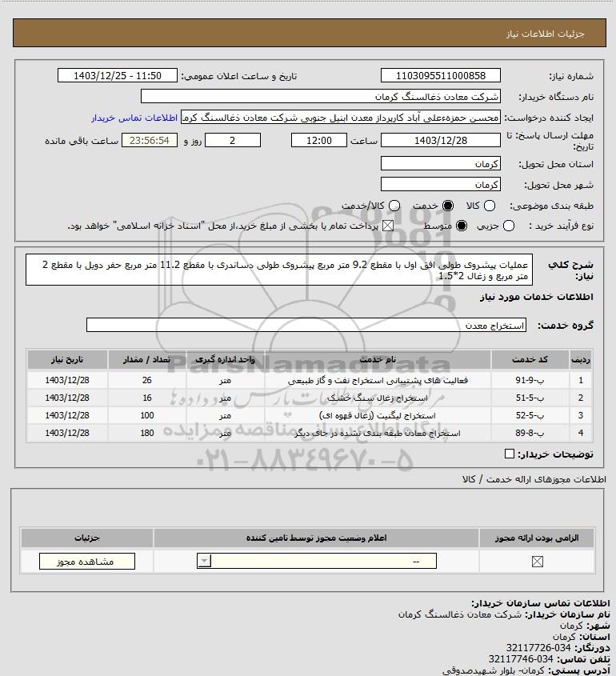Click quantity cell showing 16
616x676 pixels.
point(146,398)
